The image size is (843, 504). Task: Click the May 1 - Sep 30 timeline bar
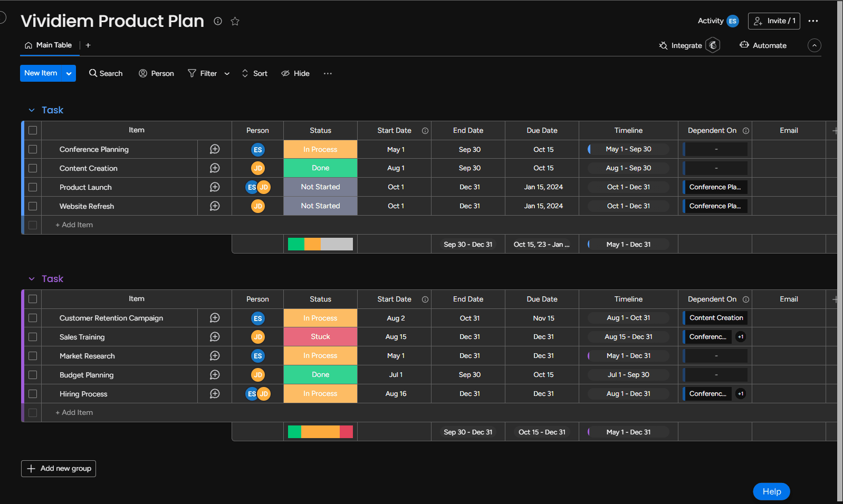(628, 149)
